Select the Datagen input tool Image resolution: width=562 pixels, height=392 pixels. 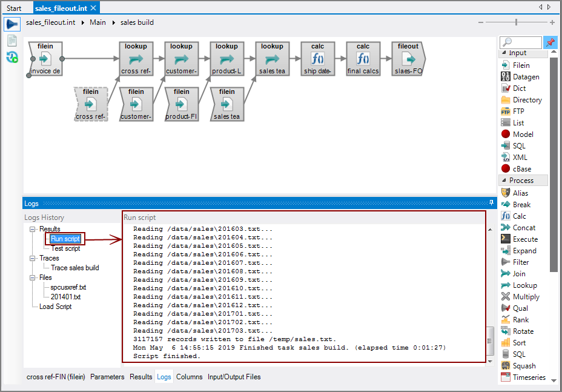coord(523,76)
